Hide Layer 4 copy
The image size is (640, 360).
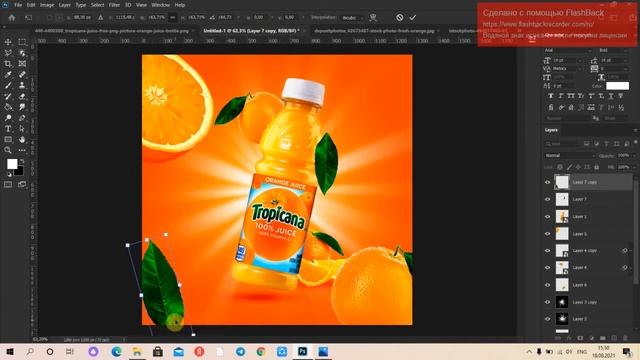(548, 251)
